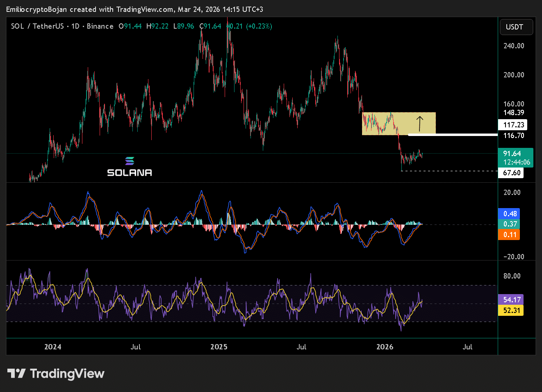This screenshot has height=392, width=542.
Task: Click the 2025 label on the time axis
Action: click(219, 347)
